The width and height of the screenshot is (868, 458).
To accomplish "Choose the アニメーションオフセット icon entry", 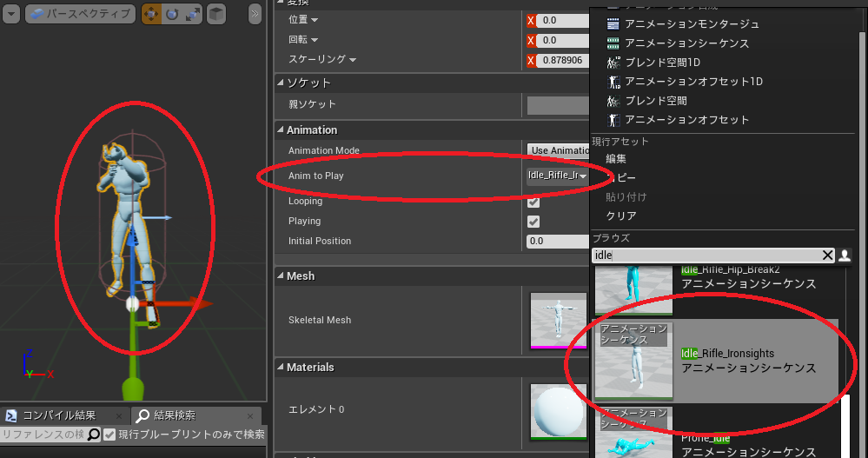I will click(613, 120).
